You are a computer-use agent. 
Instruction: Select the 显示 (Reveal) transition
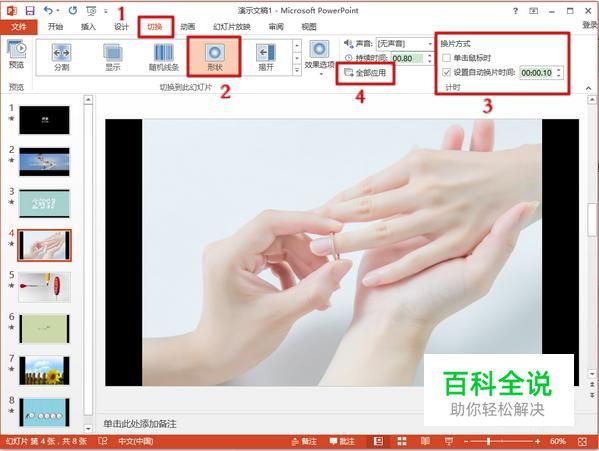113,57
